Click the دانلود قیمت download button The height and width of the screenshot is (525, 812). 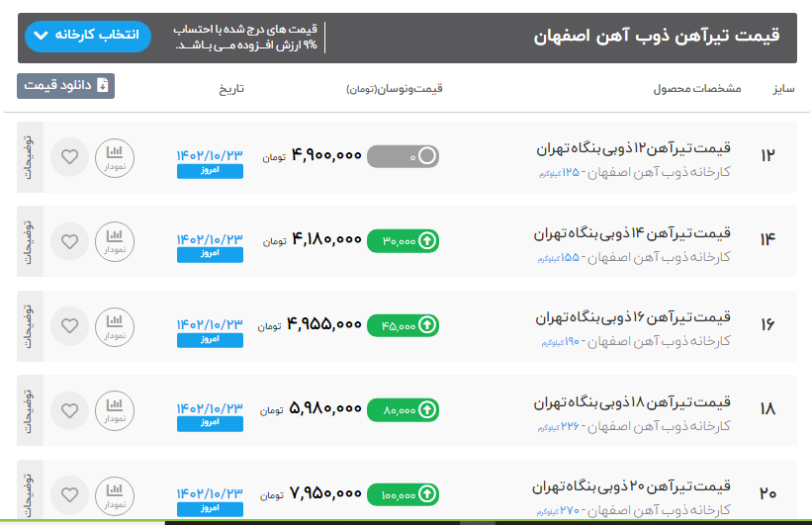[66, 86]
